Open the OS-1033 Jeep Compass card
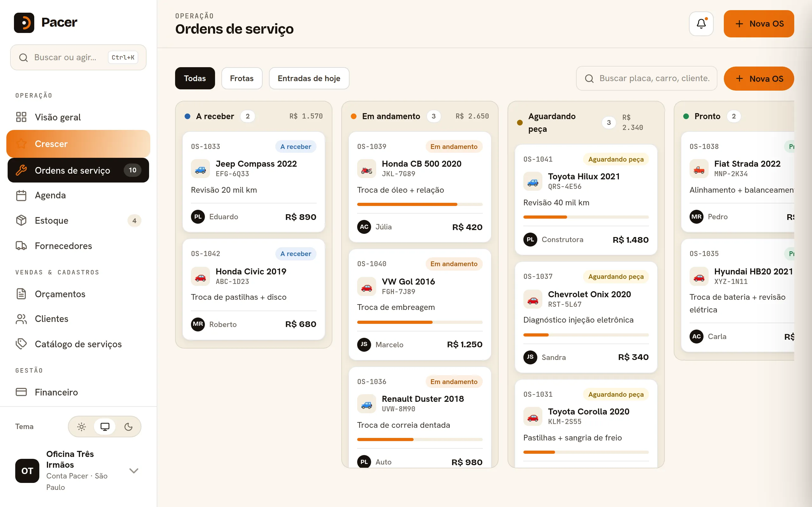Screen dimensions: 812x507 254,182
